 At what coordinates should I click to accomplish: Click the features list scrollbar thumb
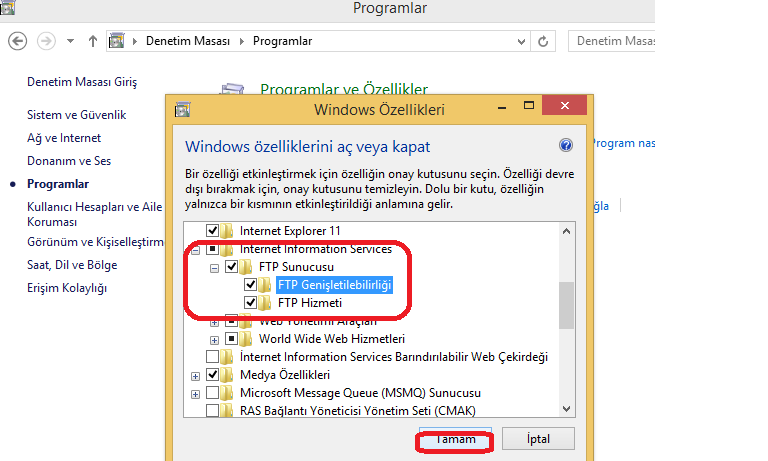tap(567, 306)
